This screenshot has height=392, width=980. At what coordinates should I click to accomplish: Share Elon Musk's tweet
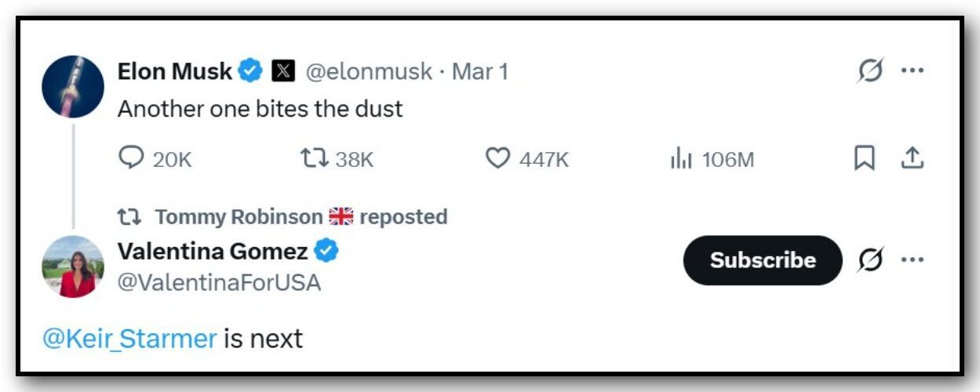click(911, 159)
